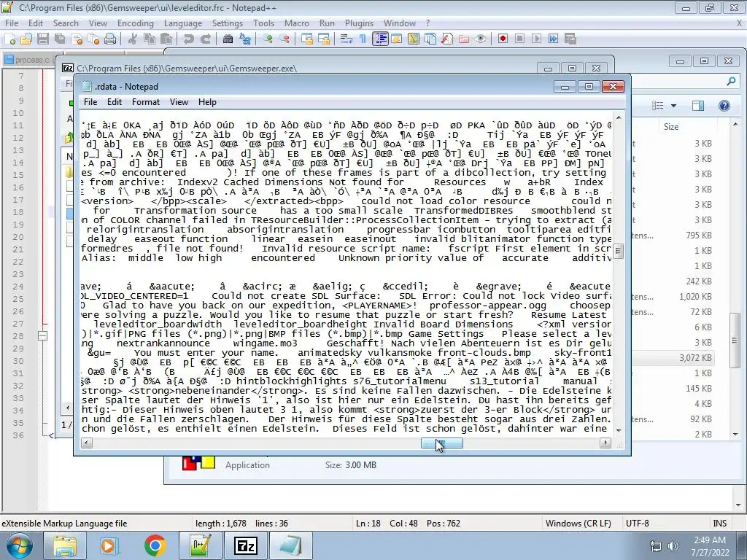The height and width of the screenshot is (560, 747).
Task: Click the Copy icon in Notepad++ toolbar
Action: point(149,39)
